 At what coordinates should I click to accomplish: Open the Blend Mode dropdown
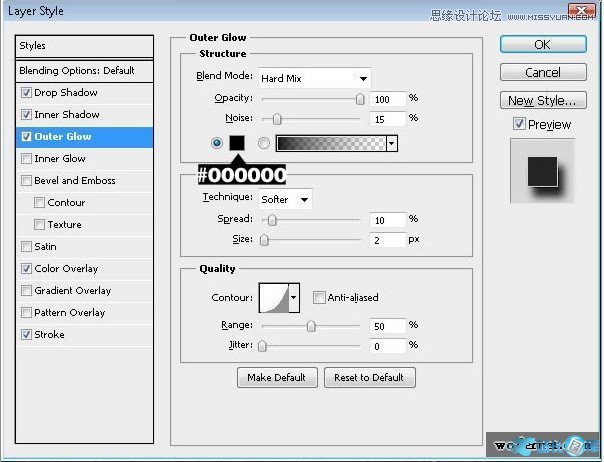313,78
